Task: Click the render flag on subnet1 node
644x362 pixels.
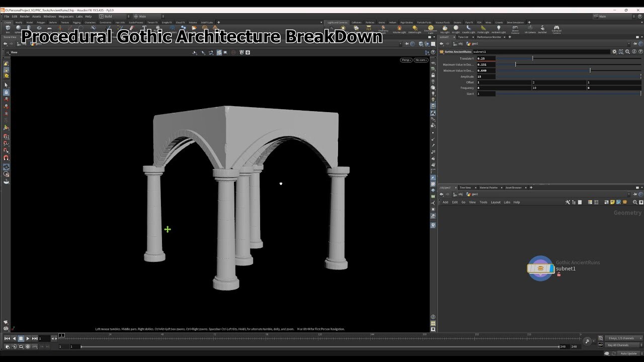Action: click(551, 268)
